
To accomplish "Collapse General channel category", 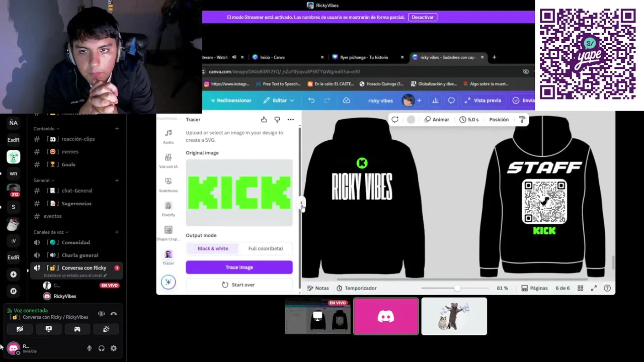I will [x=44, y=180].
